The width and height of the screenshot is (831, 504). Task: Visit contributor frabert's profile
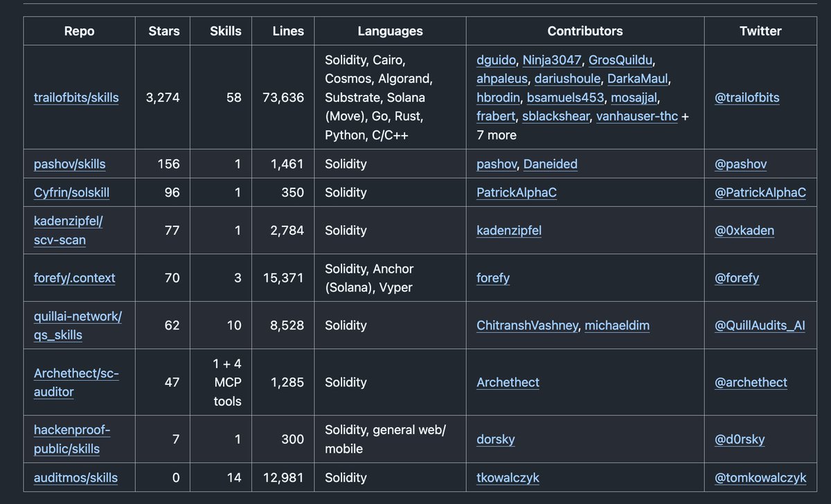(497, 116)
